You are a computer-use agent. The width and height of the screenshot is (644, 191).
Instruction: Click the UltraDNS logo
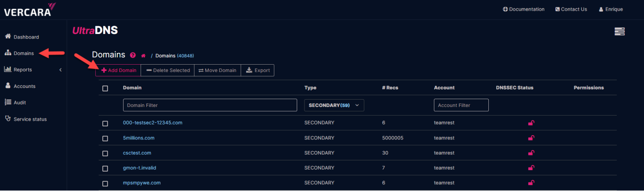pos(95,31)
